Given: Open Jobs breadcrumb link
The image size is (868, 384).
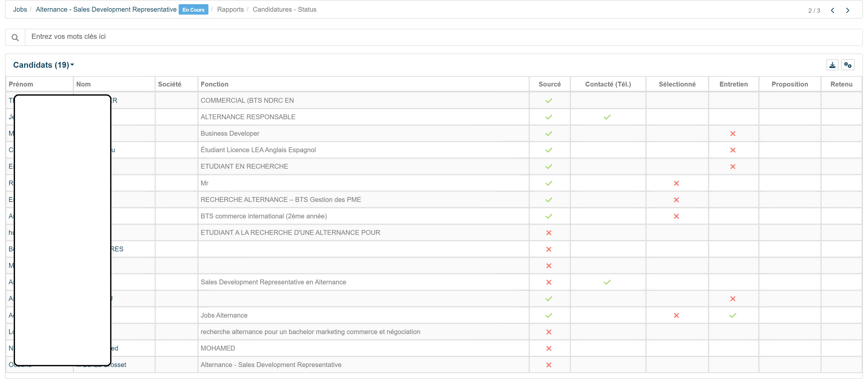Looking at the screenshot, I should point(20,9).
